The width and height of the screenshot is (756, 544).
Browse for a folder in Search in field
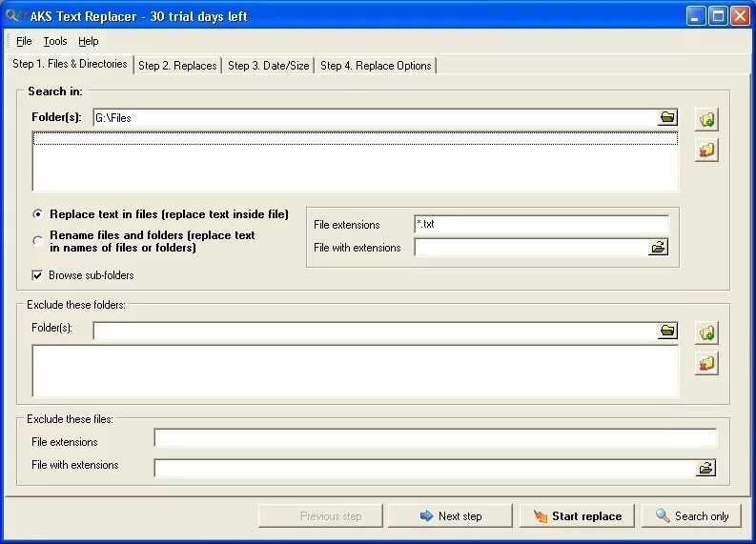coord(667,117)
